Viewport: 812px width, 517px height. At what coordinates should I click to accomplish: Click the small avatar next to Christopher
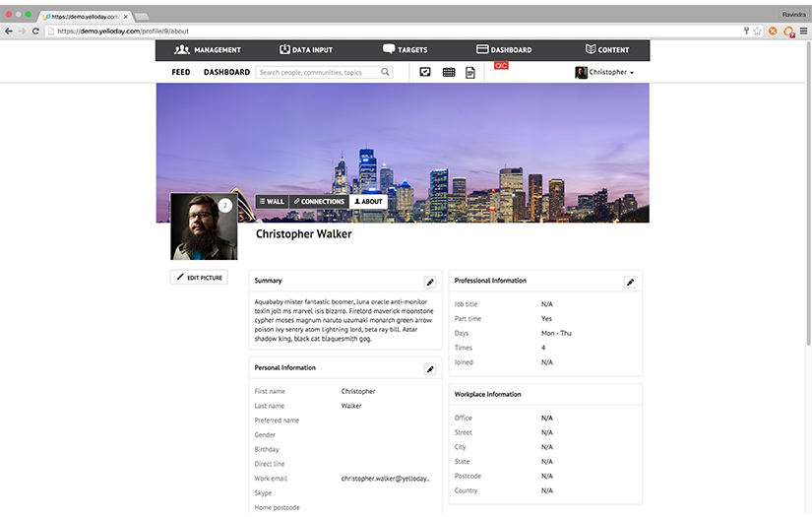coord(581,73)
